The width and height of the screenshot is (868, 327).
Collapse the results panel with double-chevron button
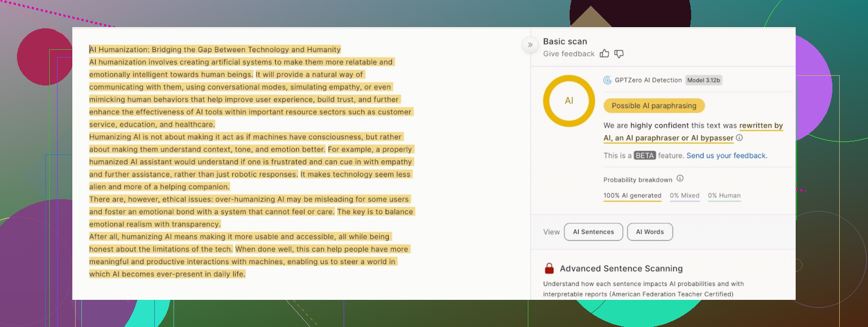pyautogui.click(x=530, y=45)
